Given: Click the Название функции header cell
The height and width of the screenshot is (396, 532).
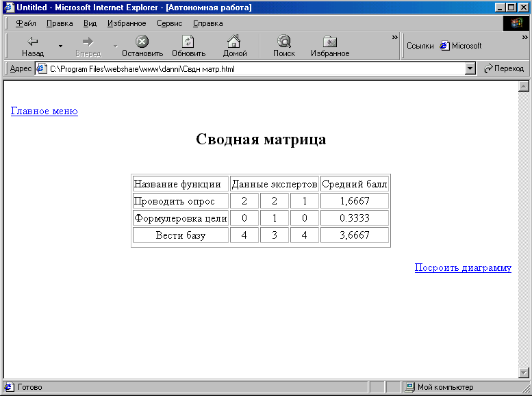Looking at the screenshot, I should [x=181, y=184].
